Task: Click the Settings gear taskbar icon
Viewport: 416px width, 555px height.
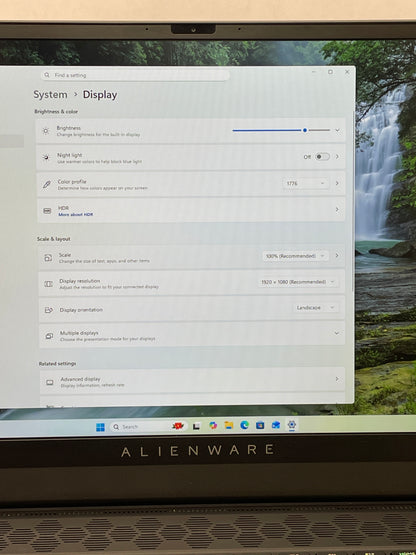Action: [292, 424]
